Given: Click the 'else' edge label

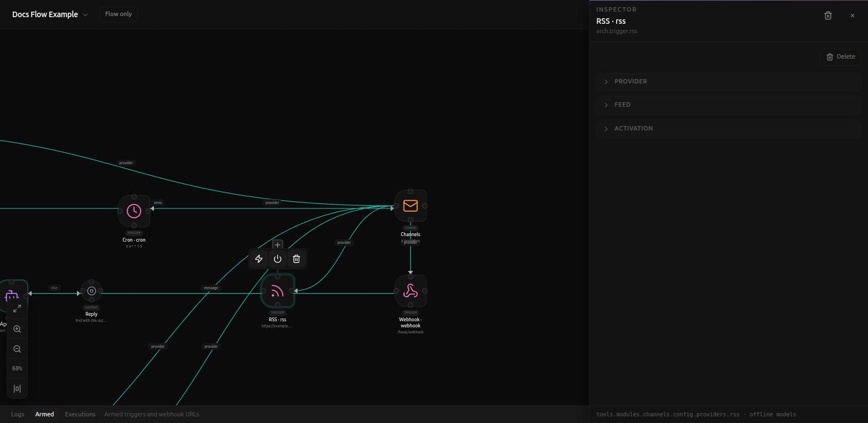Looking at the screenshot, I should coord(54,288).
